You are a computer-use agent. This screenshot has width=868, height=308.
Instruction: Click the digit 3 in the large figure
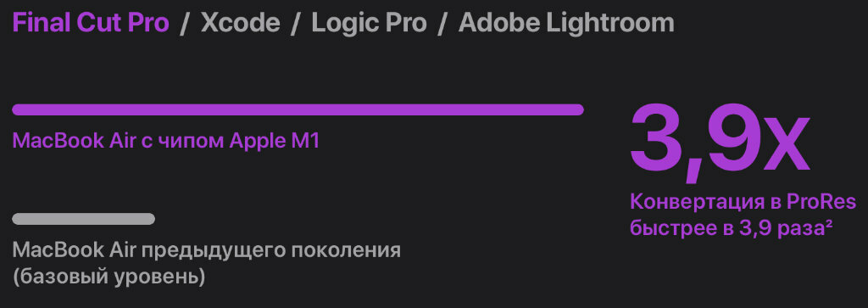657,140
